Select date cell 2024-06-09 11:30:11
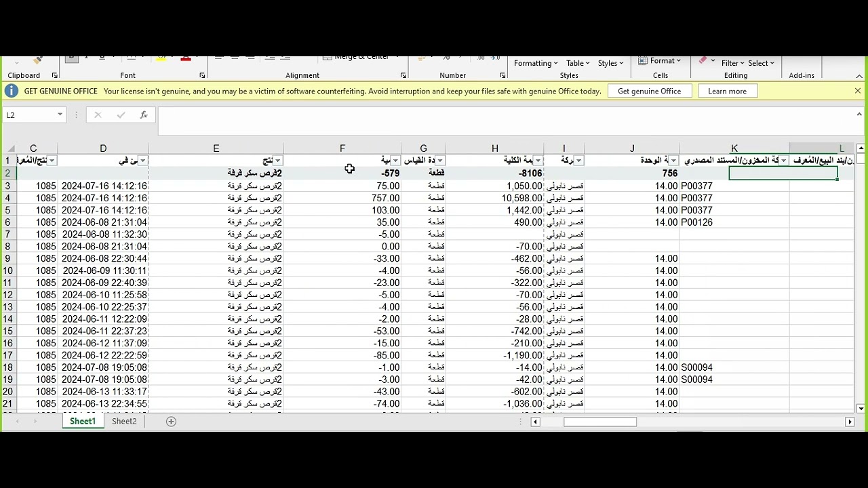This screenshot has height=488, width=868. [103, 270]
